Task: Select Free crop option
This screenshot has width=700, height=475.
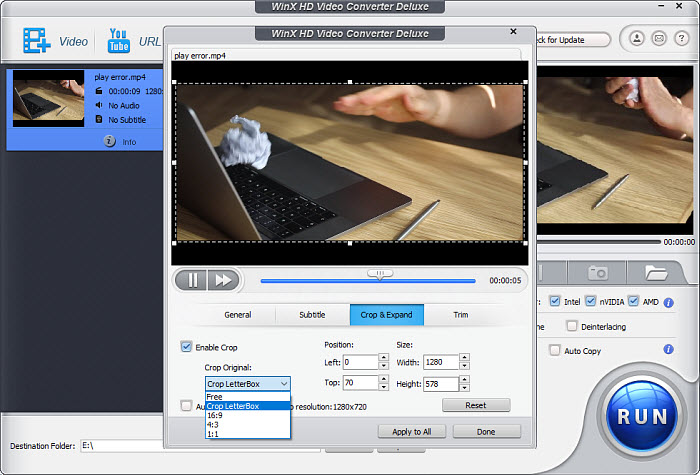Action: [x=248, y=396]
